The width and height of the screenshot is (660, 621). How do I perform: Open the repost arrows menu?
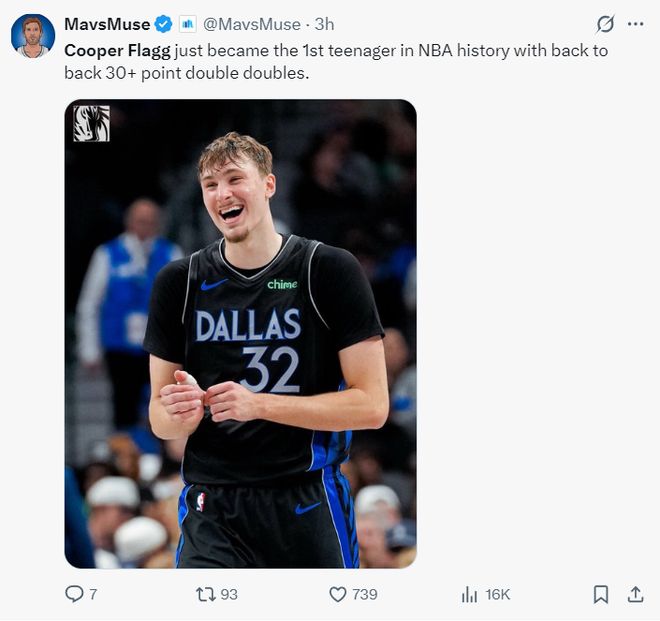click(205, 594)
